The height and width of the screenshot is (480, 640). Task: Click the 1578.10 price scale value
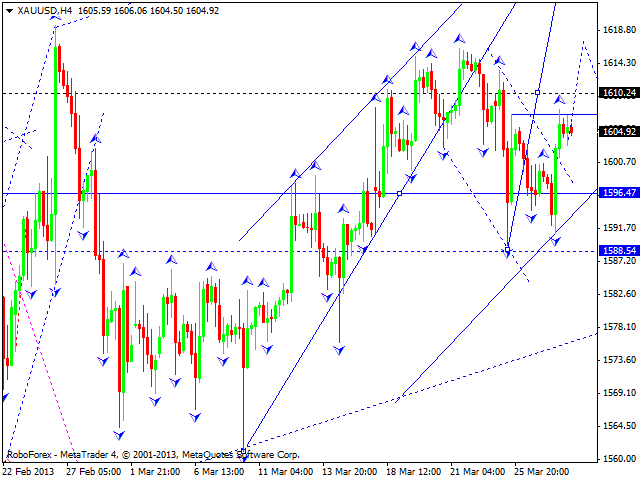[x=619, y=327]
